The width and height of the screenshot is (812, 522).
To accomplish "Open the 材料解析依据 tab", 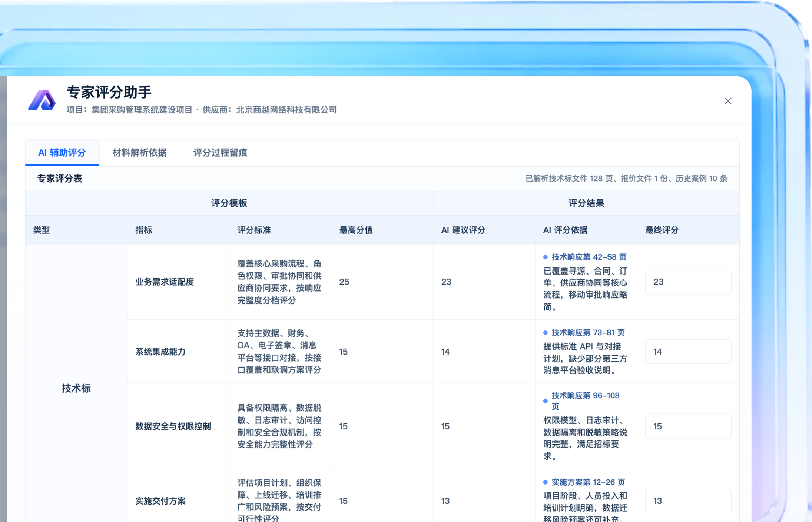I will click(x=139, y=153).
